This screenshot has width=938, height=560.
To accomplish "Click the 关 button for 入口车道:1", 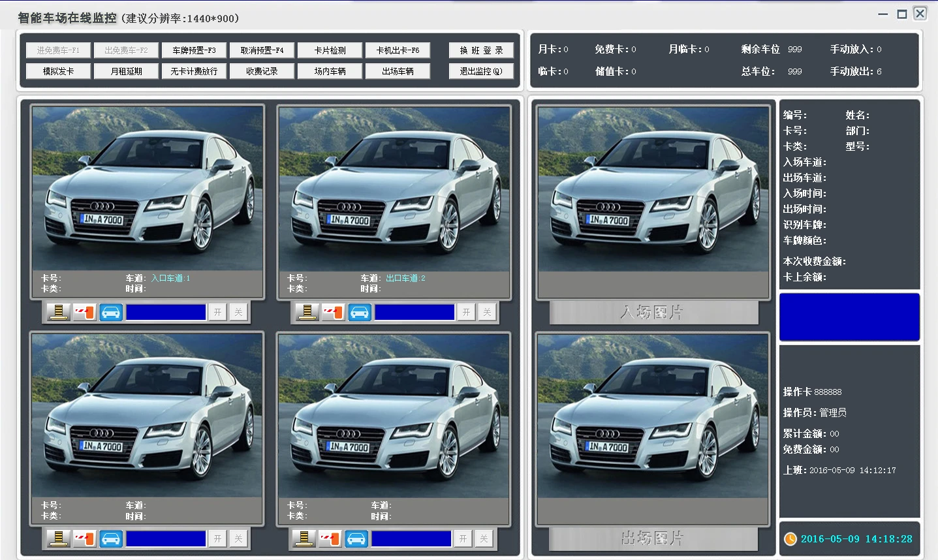I will [x=239, y=312].
